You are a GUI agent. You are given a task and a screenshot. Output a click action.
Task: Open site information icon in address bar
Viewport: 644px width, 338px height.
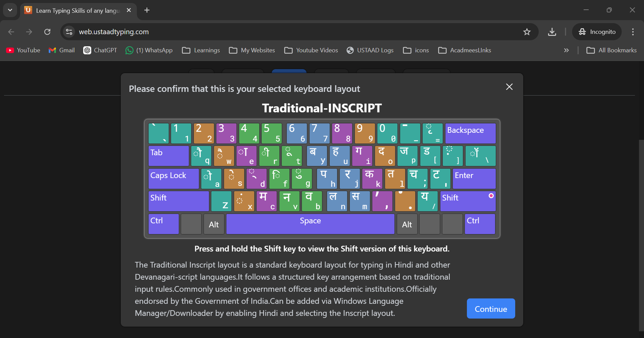(69, 32)
